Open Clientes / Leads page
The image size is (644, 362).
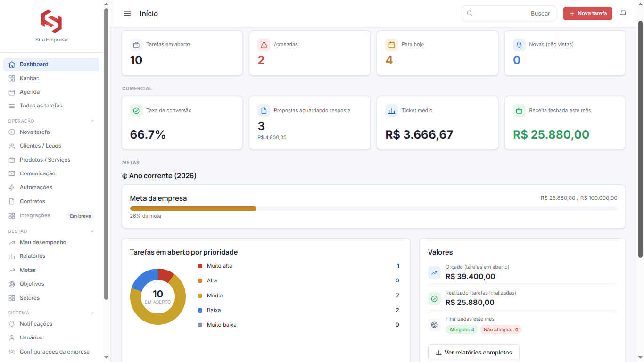pyautogui.click(x=51, y=146)
